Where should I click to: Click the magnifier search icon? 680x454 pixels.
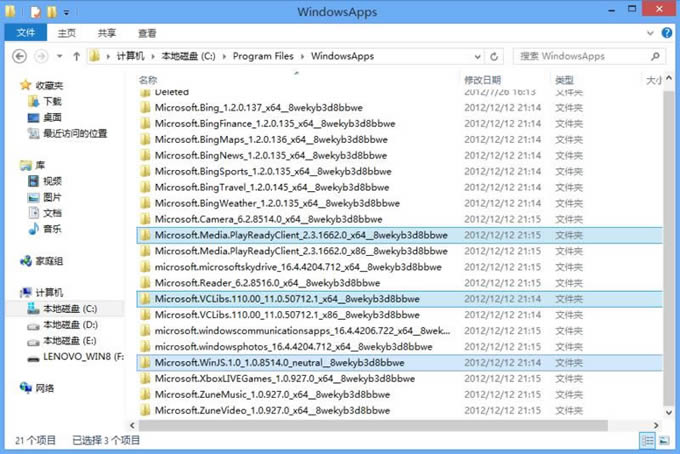655,56
